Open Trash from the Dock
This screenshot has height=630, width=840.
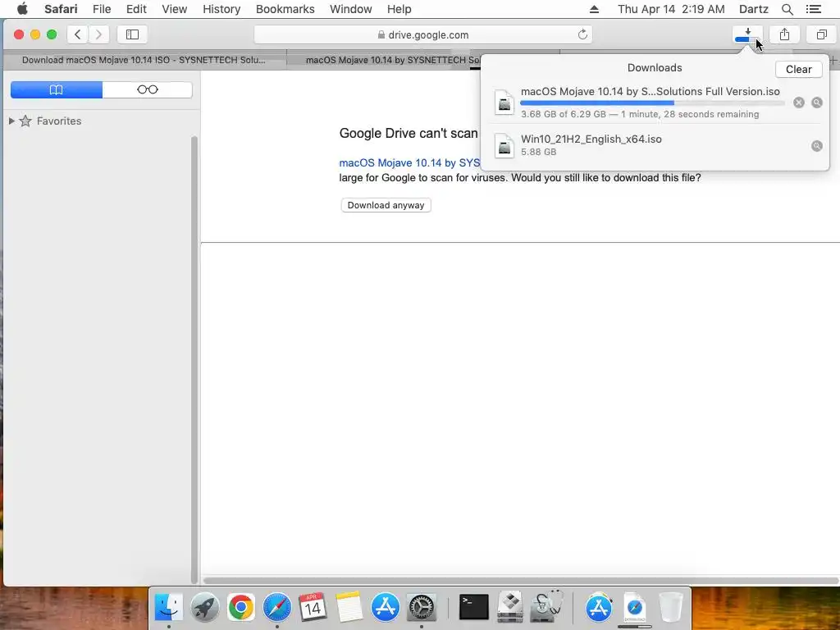671,608
